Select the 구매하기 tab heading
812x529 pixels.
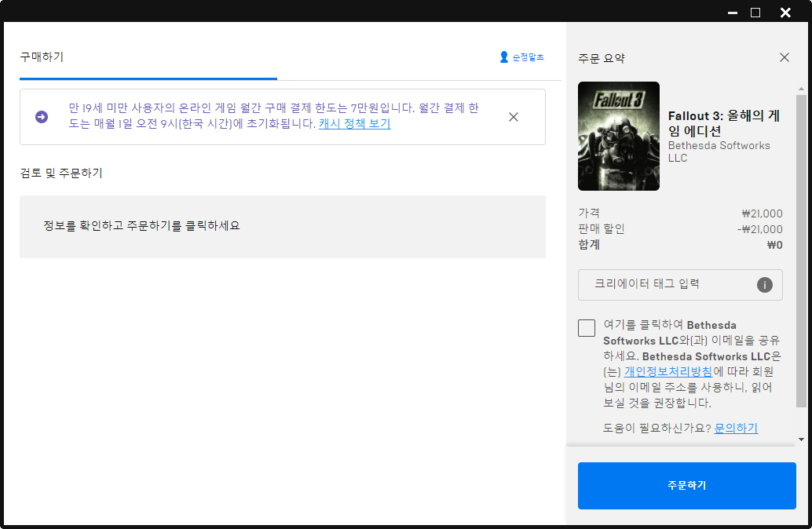tap(42, 57)
